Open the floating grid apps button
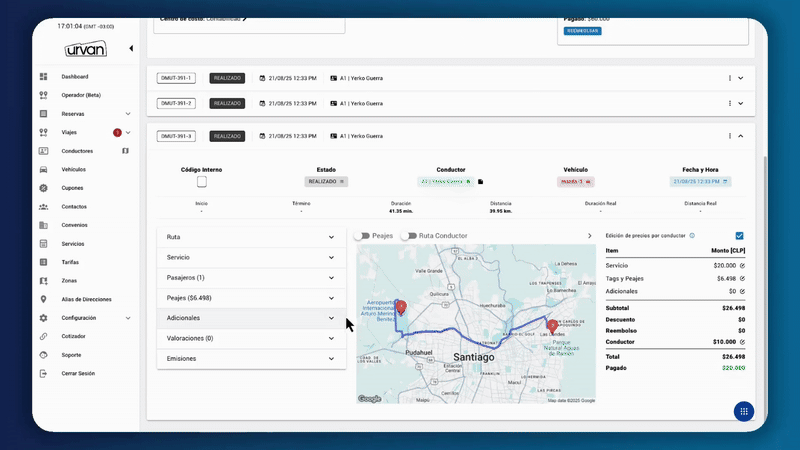800x450 pixels. [x=743, y=411]
